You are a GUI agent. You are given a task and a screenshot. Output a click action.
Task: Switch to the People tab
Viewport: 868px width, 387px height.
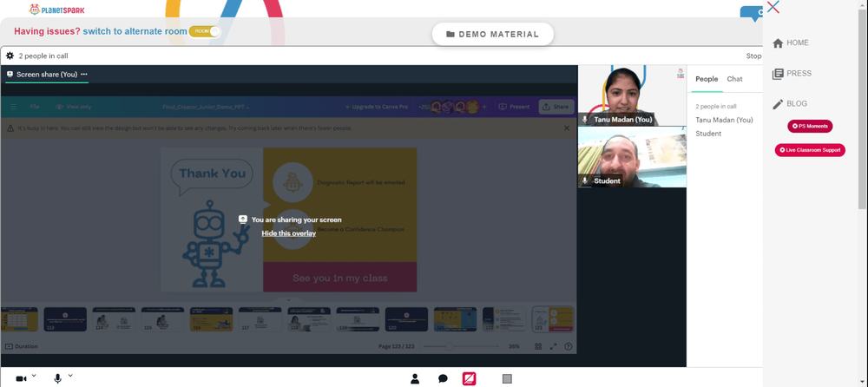pos(707,79)
